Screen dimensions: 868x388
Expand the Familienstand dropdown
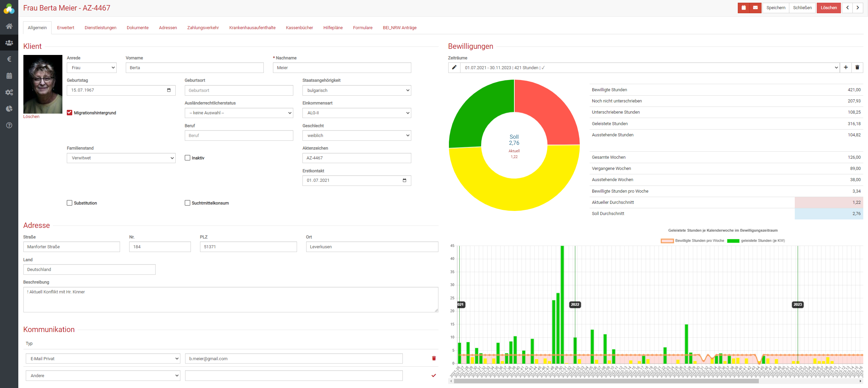121,158
